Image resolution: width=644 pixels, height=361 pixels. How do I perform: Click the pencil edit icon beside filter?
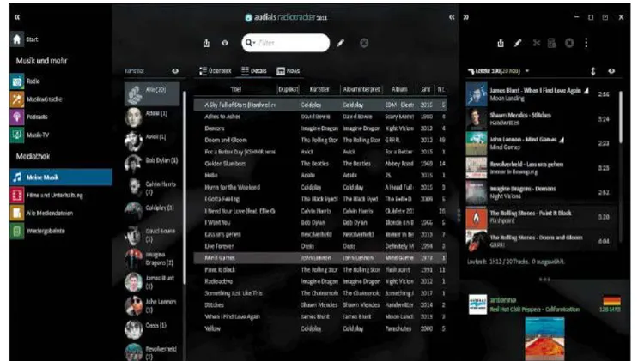click(341, 43)
